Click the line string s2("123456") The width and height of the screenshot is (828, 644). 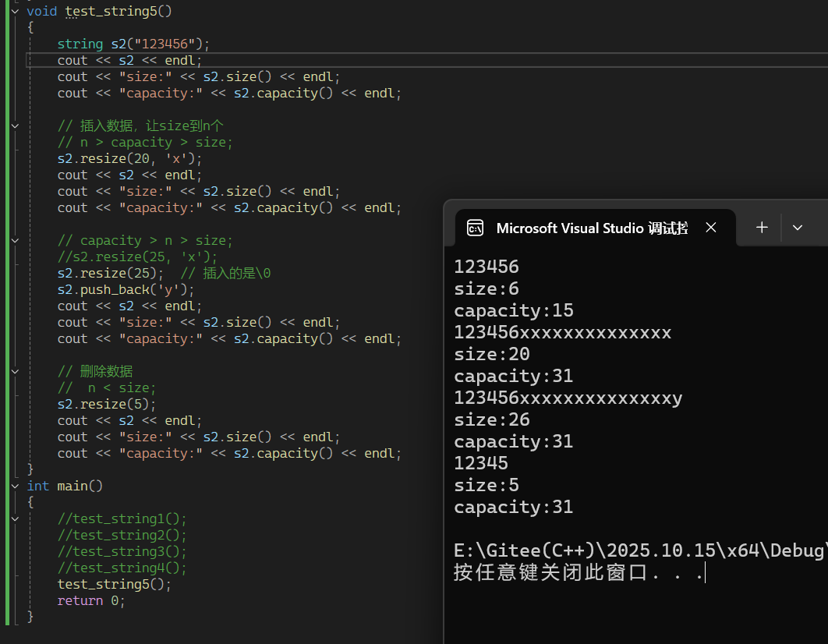click(133, 44)
